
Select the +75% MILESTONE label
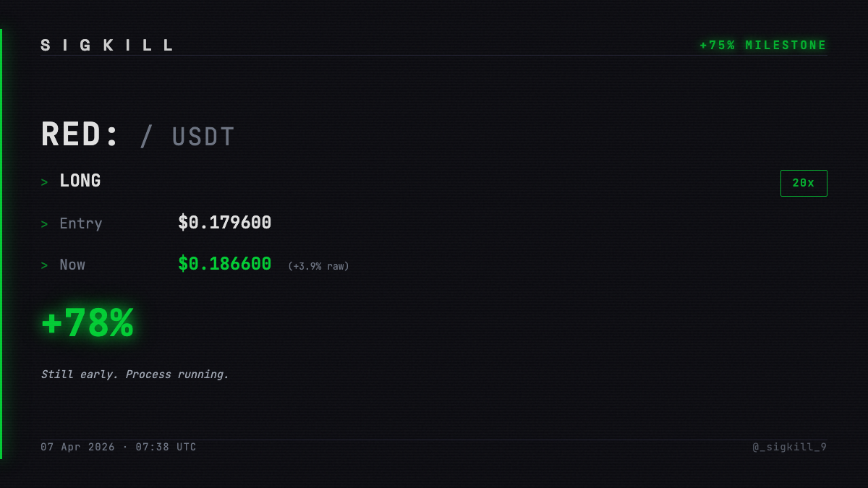pos(763,46)
